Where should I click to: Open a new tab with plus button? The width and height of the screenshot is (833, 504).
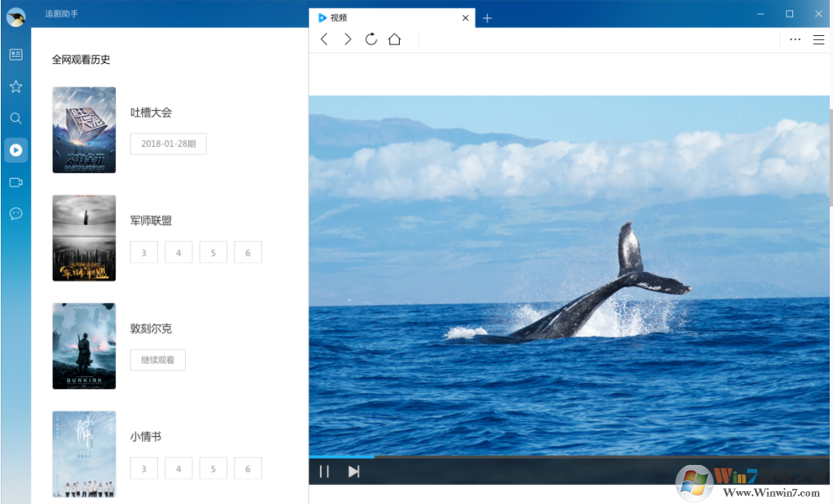[488, 18]
